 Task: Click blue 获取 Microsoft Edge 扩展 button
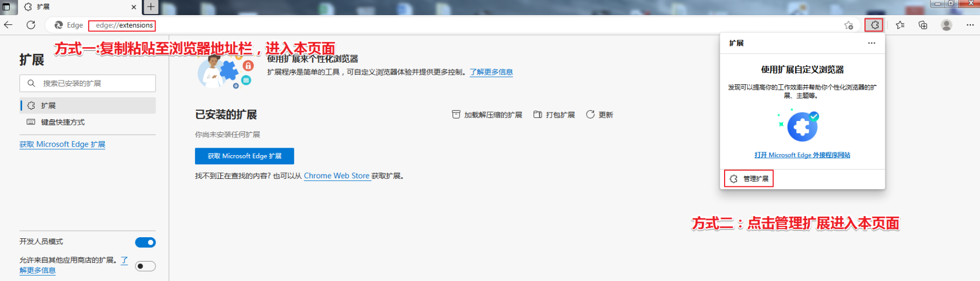pos(245,156)
